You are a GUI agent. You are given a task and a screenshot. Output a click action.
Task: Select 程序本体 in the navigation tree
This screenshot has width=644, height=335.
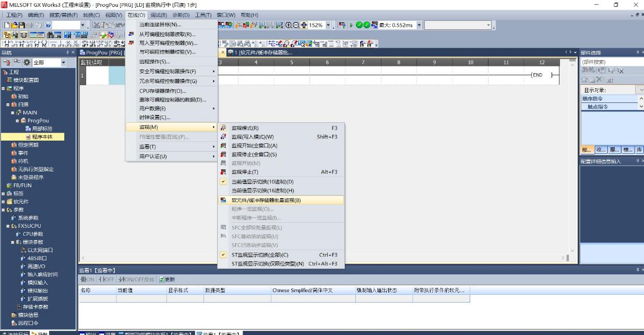41,137
